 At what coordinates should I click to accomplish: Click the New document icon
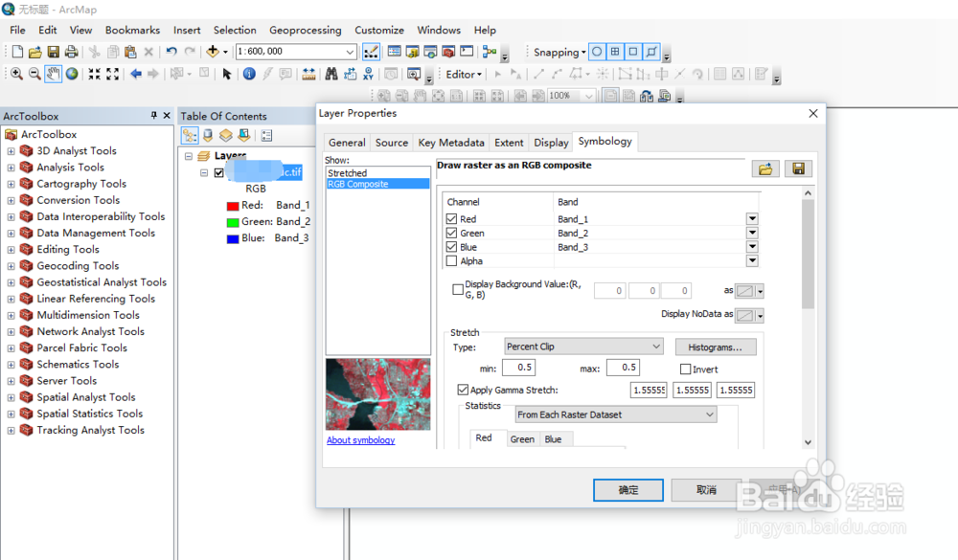click(x=17, y=52)
